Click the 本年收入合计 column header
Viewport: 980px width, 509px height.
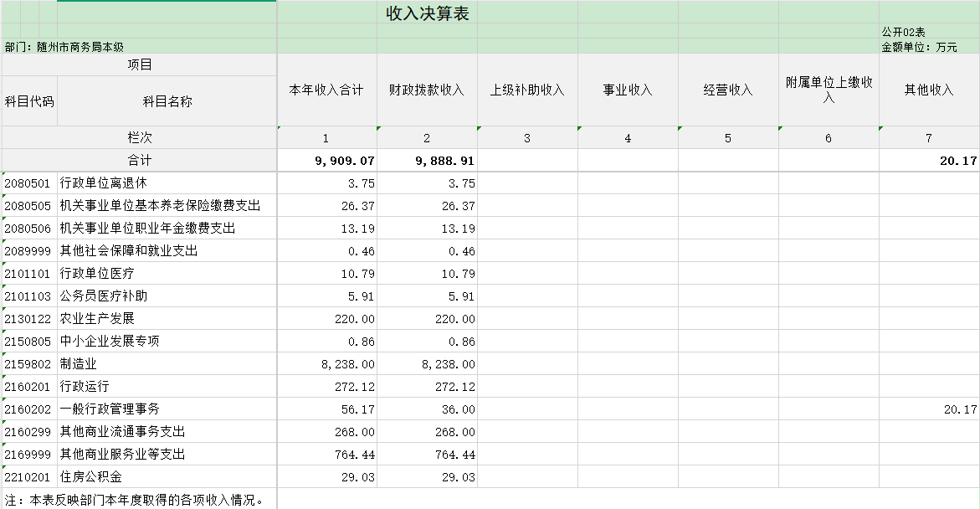(x=327, y=90)
